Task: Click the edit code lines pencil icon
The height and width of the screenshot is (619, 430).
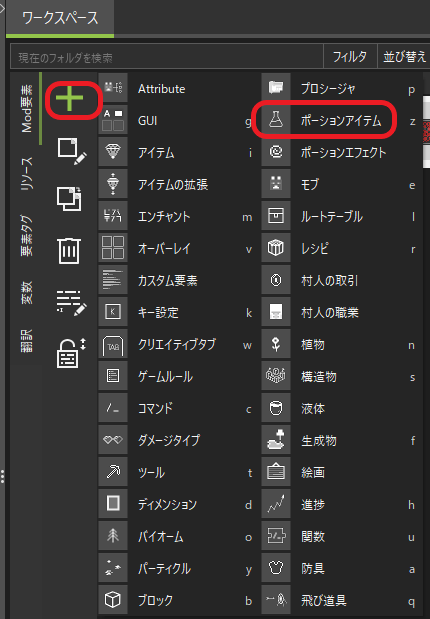Action: (71, 303)
